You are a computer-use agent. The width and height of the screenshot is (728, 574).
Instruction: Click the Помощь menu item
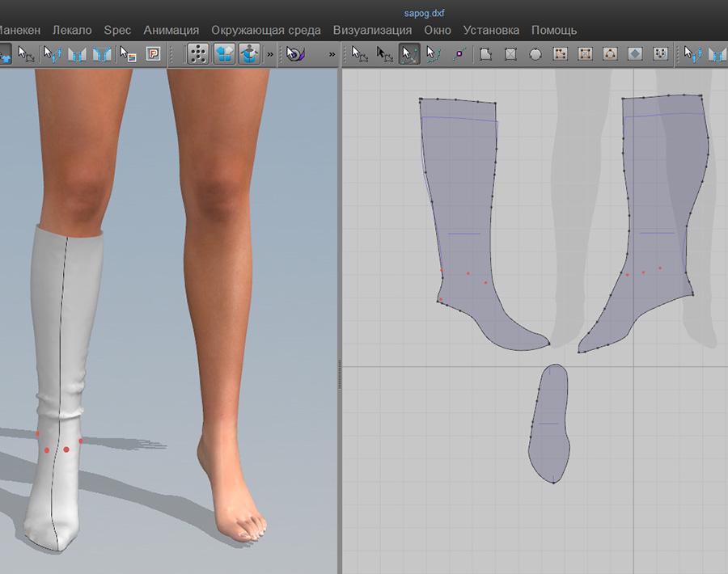click(554, 30)
